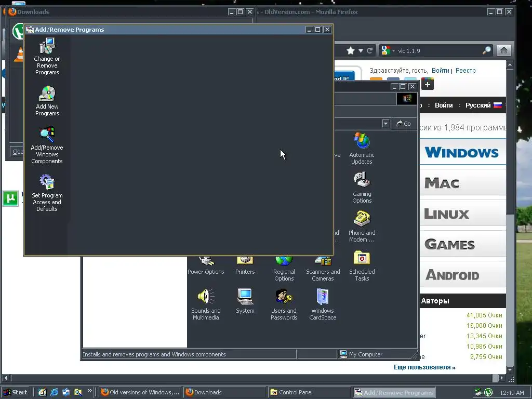Open Regional Options in Control Panel
Viewport: 532px width, 399px height.
pos(284,269)
